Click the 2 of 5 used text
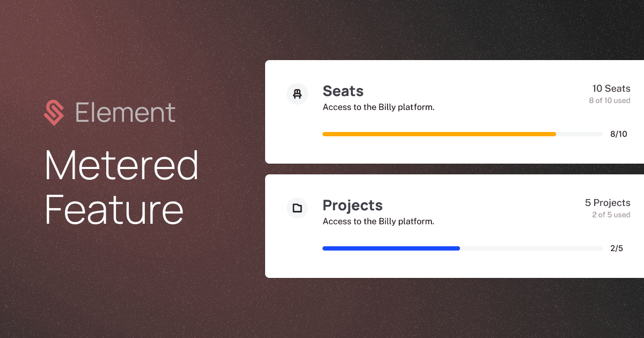Screen dimensions: 644x338 tap(611, 215)
